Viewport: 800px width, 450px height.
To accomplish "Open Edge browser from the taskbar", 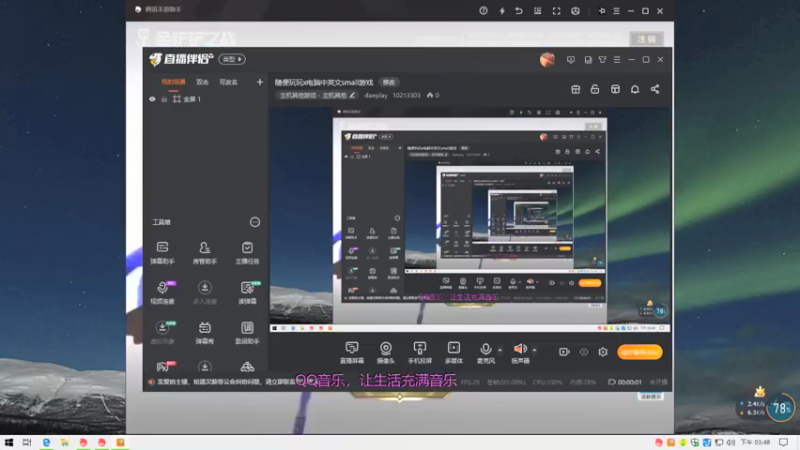I will 46,442.
